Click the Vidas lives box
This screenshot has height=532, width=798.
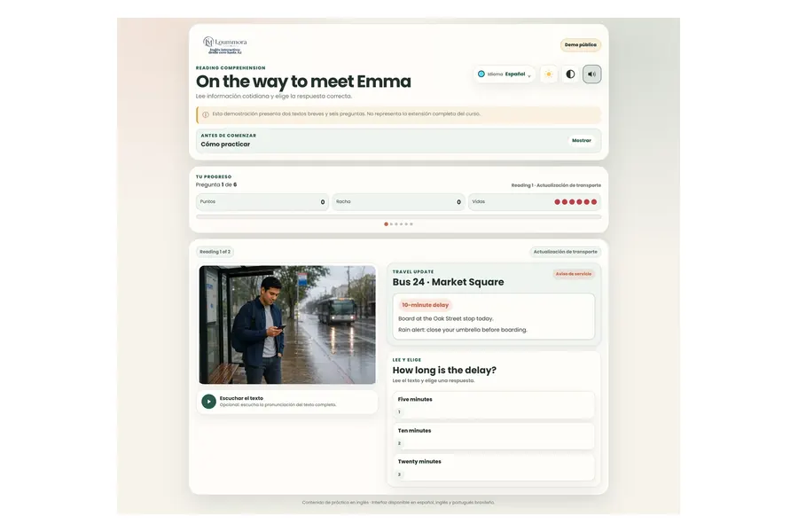click(535, 201)
